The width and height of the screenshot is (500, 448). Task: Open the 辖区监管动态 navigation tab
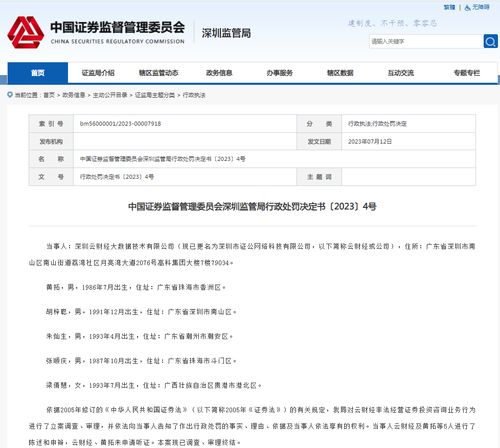pos(158,73)
